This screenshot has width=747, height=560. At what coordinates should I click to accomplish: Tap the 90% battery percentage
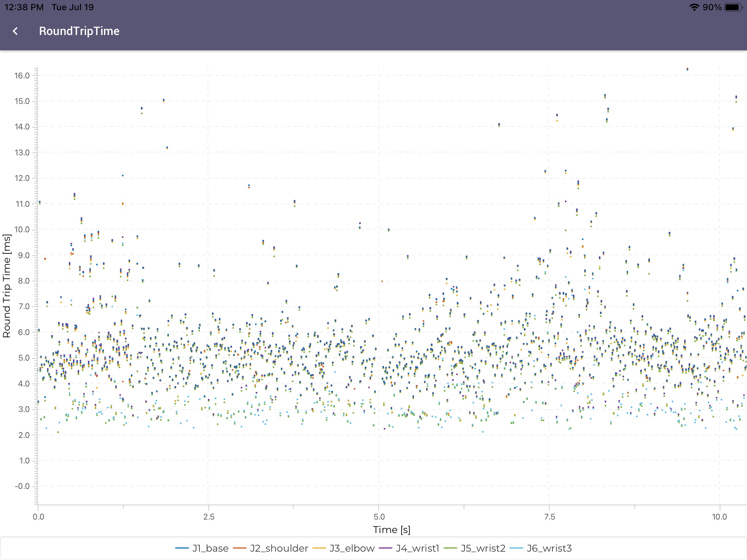coord(712,7)
